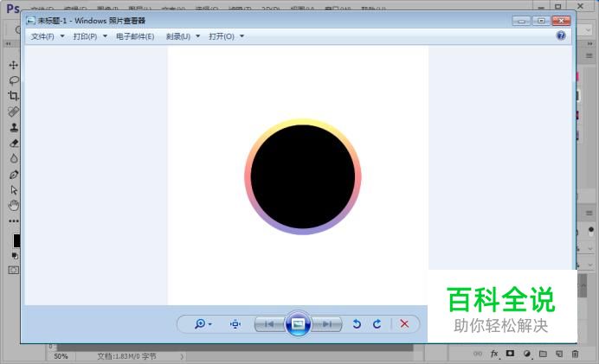
Task: Start the slideshow with center button
Action: tap(298, 324)
